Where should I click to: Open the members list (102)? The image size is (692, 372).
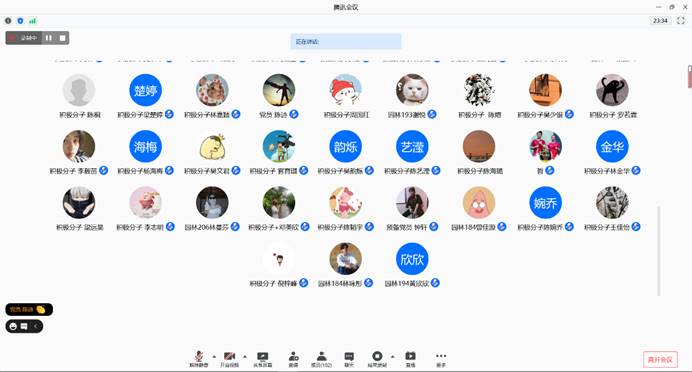(322, 359)
